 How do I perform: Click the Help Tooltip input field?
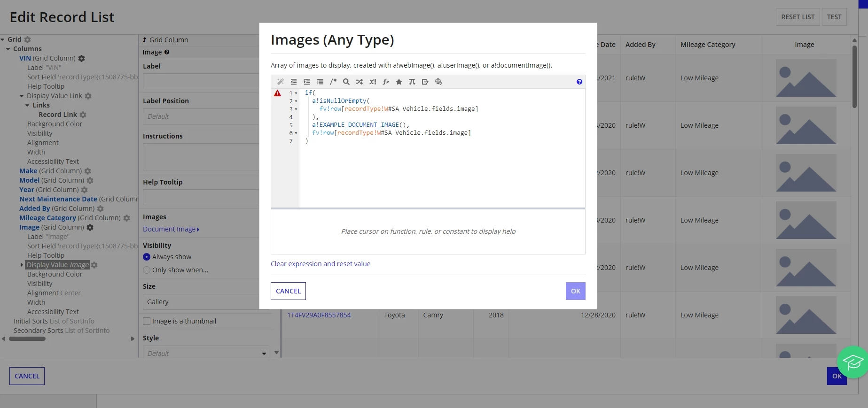201,197
